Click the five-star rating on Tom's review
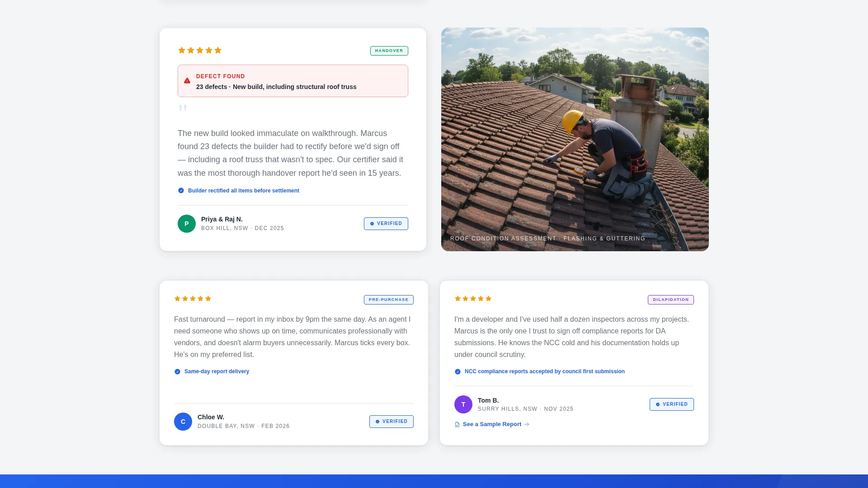The height and width of the screenshot is (488, 868). click(473, 299)
